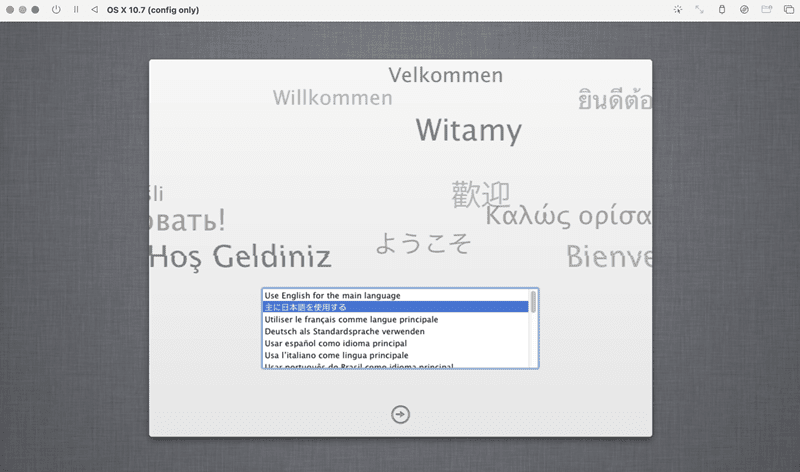Click the windows overlay icon in the toolbar
The height and width of the screenshot is (472, 800).
pyautogui.click(x=789, y=10)
